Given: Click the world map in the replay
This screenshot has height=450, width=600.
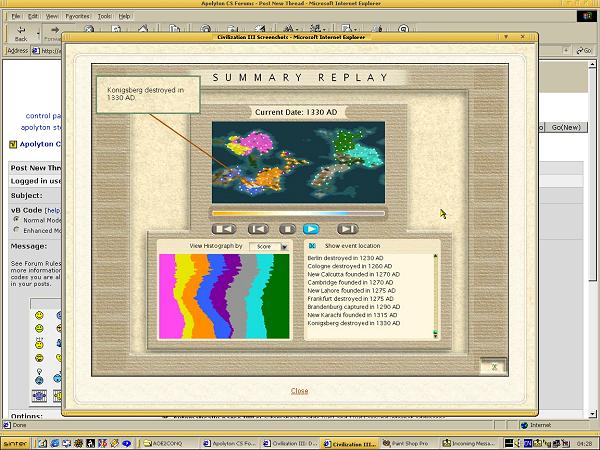Looking at the screenshot, I should 298,162.
